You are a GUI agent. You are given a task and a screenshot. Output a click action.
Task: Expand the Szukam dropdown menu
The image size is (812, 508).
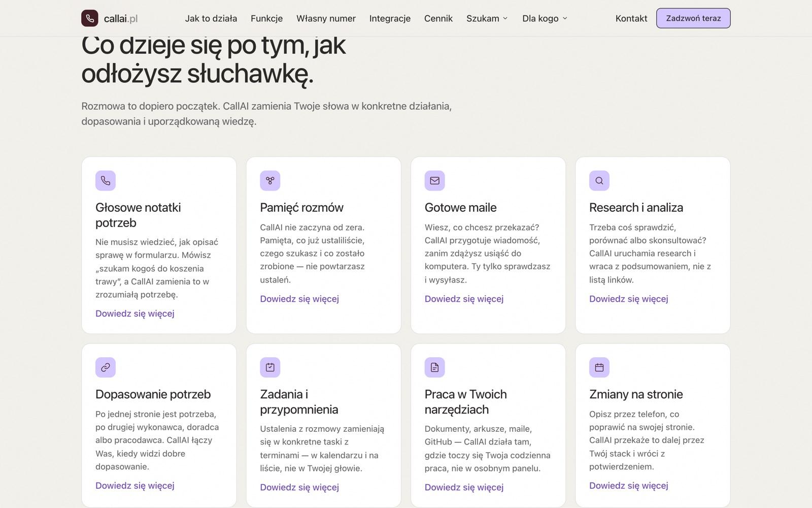[x=487, y=18]
